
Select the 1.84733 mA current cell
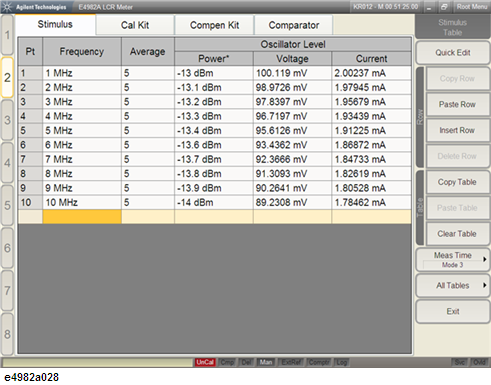[x=371, y=159]
